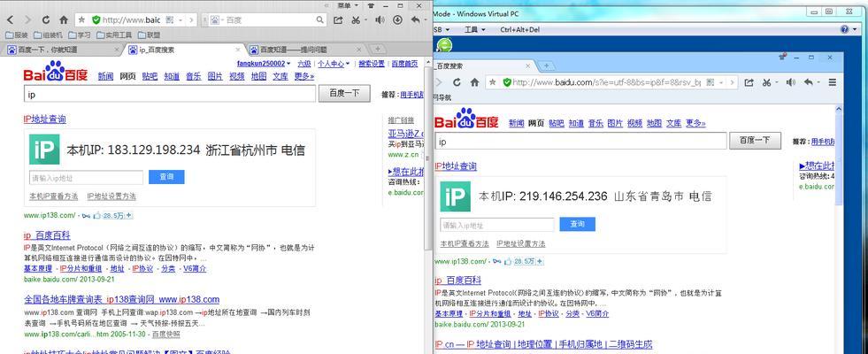Open IP地址查询 result link in left browser

pyautogui.click(x=45, y=119)
